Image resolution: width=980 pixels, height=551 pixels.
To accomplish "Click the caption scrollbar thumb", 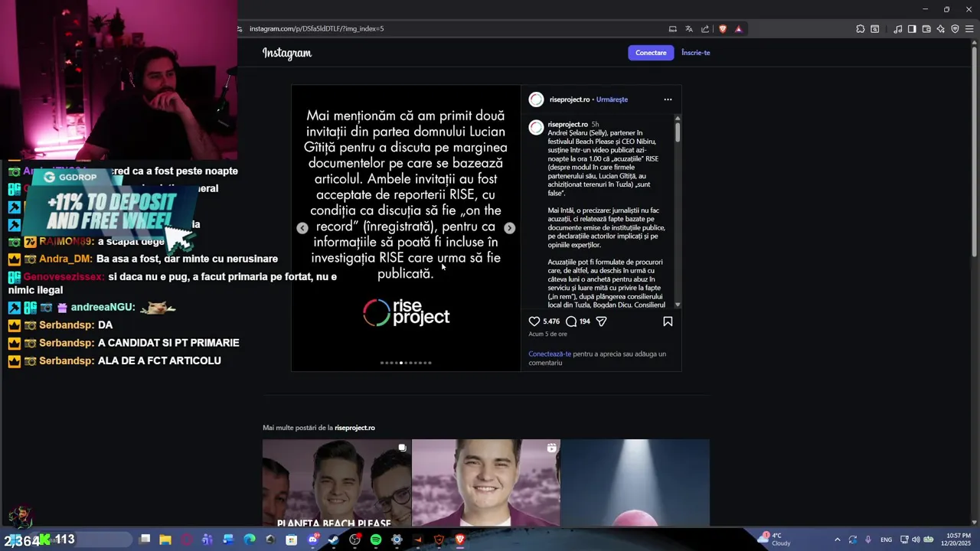I will (678, 132).
